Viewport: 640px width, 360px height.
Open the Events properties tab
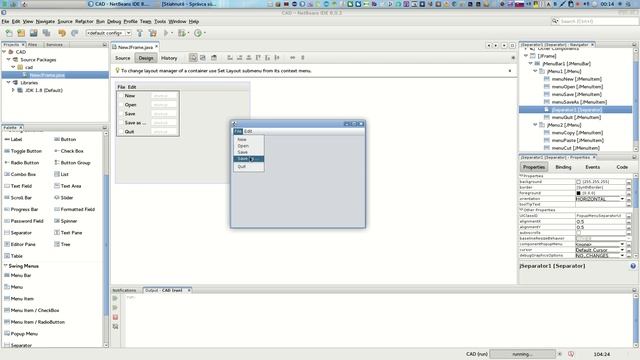[x=593, y=167]
